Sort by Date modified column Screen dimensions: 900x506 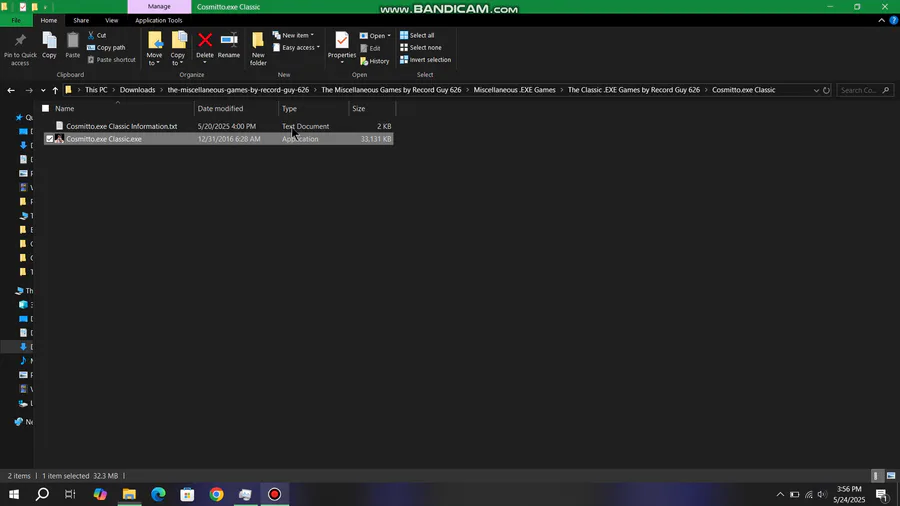pyautogui.click(x=236, y=108)
